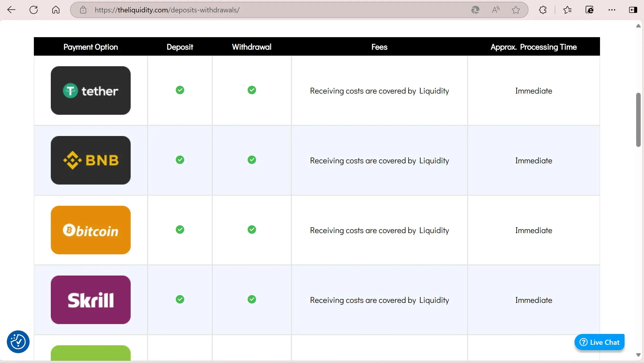Click the page refresh icon in address bar

pos(475,10)
